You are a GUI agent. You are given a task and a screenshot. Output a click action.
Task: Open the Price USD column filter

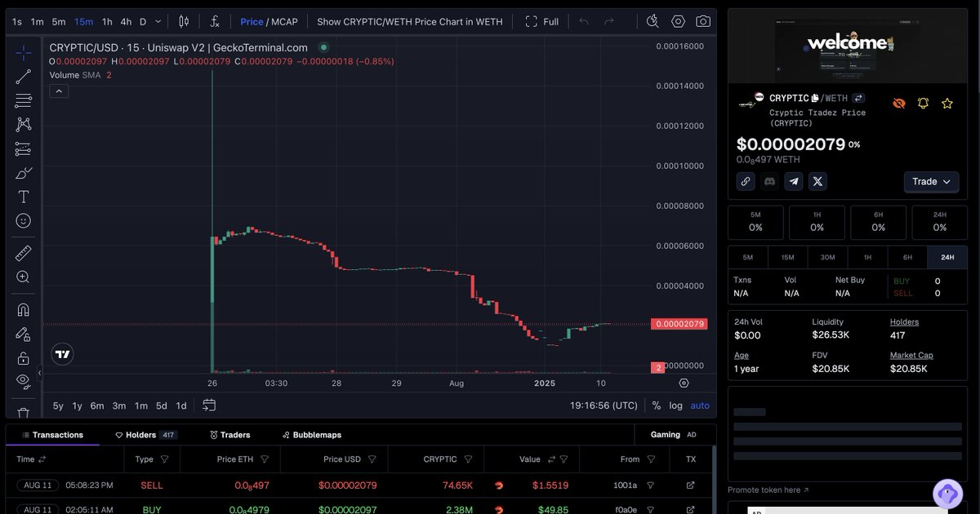click(372, 459)
